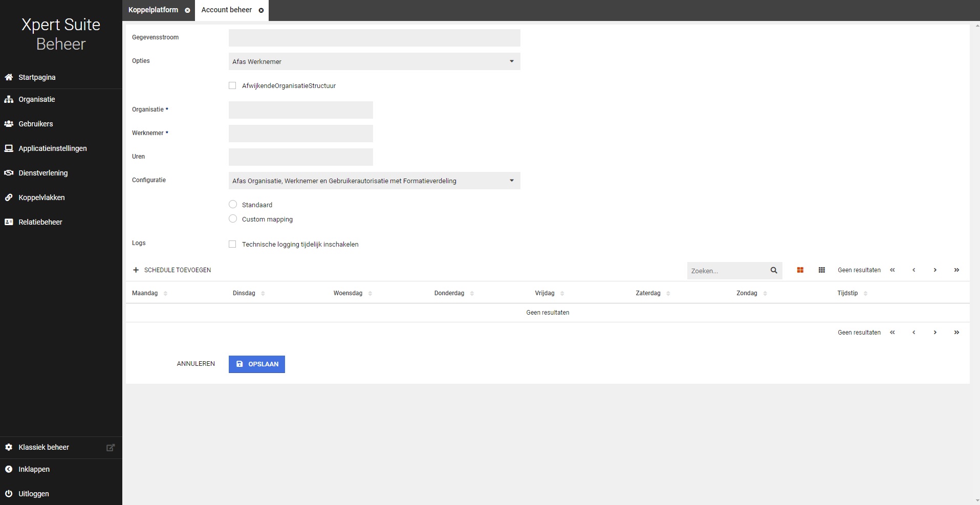The height and width of the screenshot is (505, 980).
Task: Expand the Configuratie dropdown
Action: 374,181
